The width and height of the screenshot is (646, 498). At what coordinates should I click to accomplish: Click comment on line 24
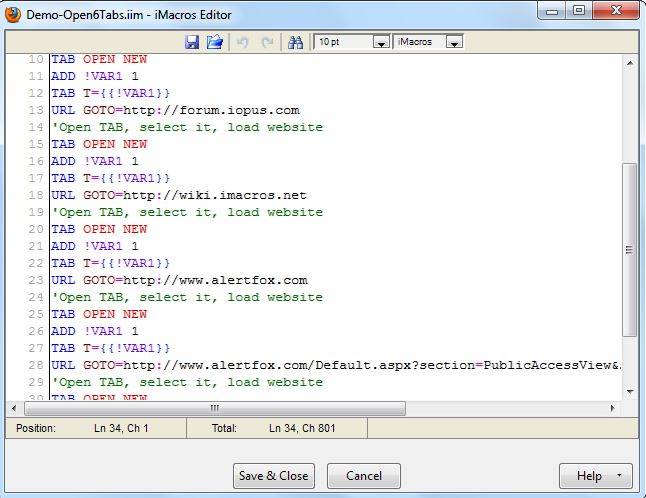point(187,297)
